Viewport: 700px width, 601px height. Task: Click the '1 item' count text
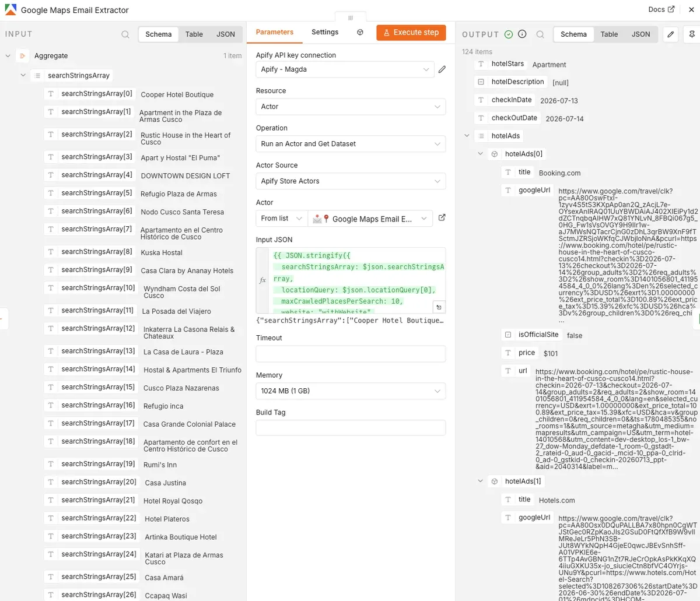coord(232,56)
